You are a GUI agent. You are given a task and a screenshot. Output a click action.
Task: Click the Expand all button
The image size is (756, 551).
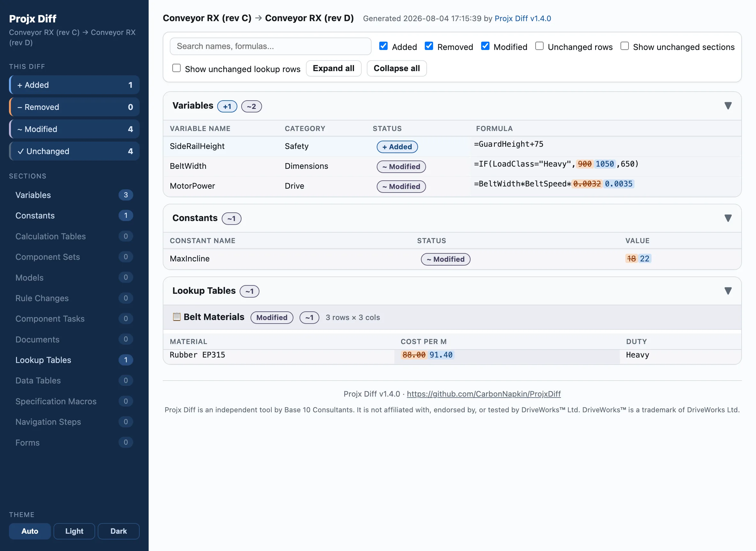pos(333,68)
